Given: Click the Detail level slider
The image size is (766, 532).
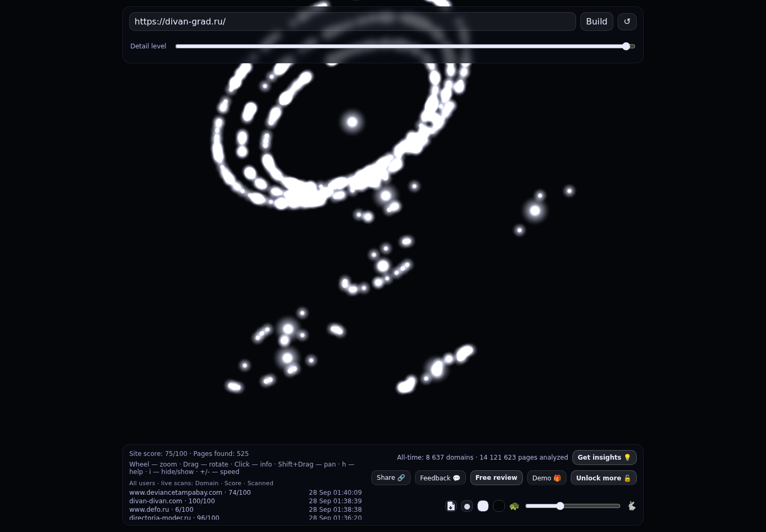Looking at the screenshot, I should click(405, 46).
